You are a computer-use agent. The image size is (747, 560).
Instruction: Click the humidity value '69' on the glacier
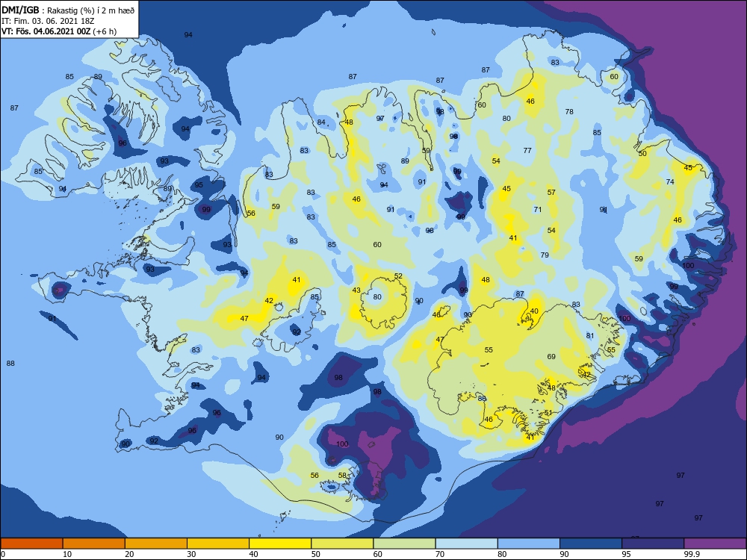(x=551, y=357)
